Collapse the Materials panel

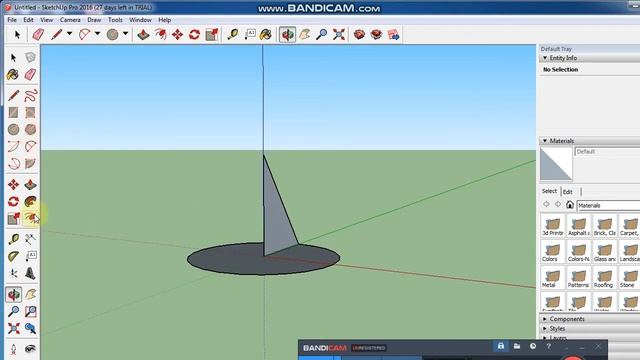[x=545, y=140]
